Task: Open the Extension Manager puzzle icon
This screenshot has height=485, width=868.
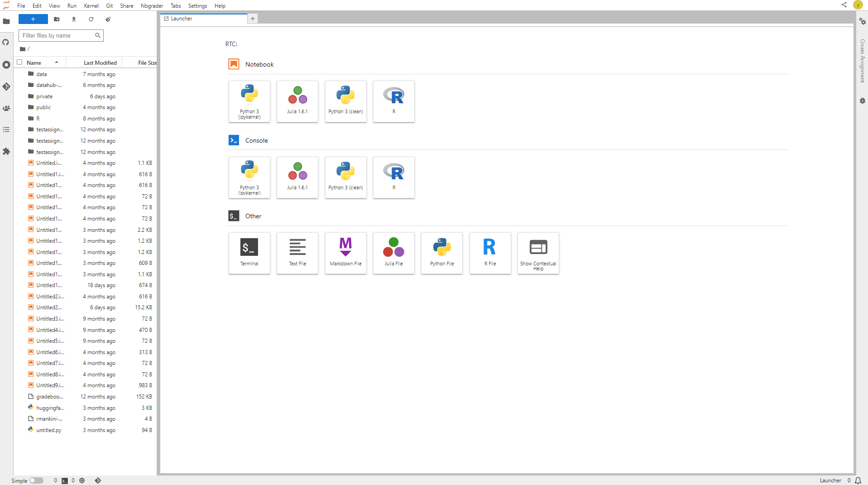Action: coord(6,151)
